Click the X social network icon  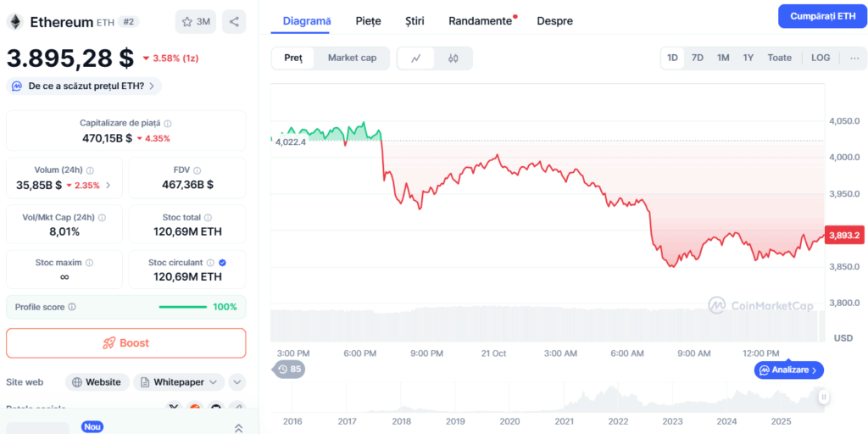tap(175, 408)
